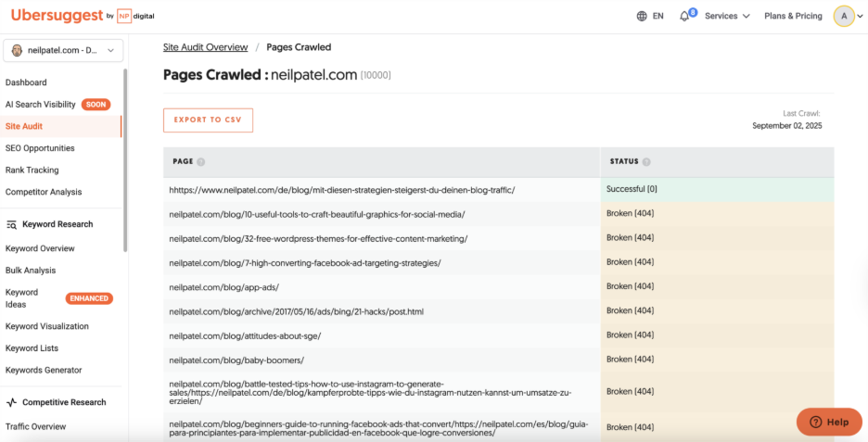
Task: Open the Help widget
Action: click(829, 423)
